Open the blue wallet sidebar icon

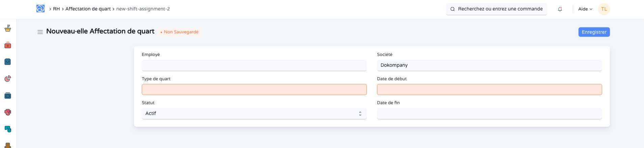point(8,96)
